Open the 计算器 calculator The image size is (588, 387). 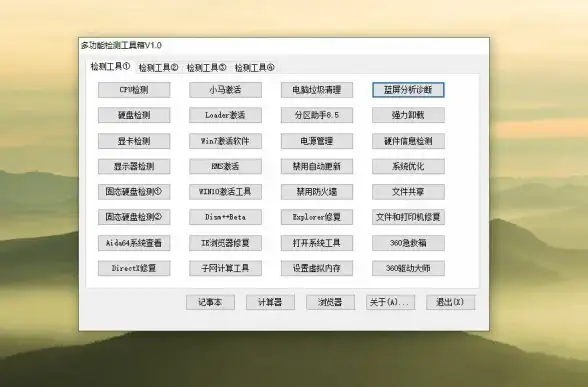click(270, 302)
